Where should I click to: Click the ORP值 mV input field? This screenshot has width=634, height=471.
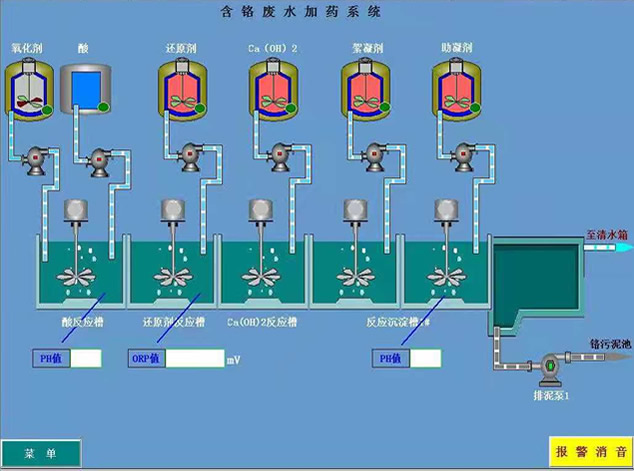196,358
